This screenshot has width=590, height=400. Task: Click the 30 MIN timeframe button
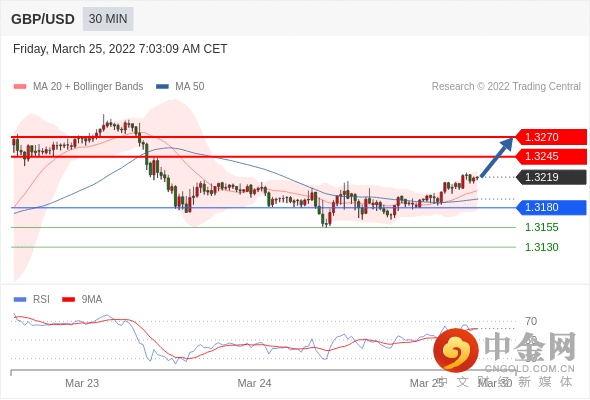pyautogui.click(x=108, y=19)
